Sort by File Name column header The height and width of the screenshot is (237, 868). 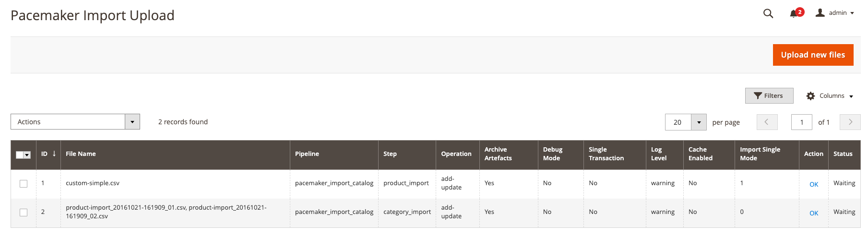point(81,154)
